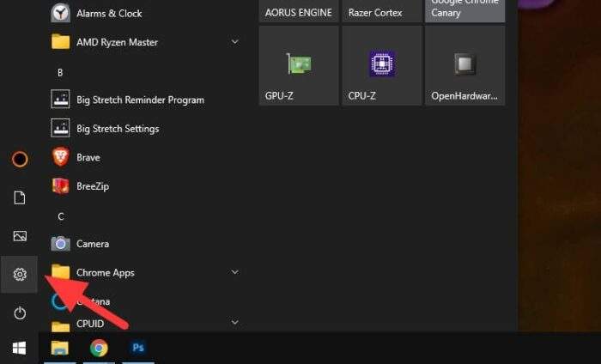Screen dimensions: 601x364
Task: Click the Alarms & Clock app icon
Action: click(x=60, y=13)
